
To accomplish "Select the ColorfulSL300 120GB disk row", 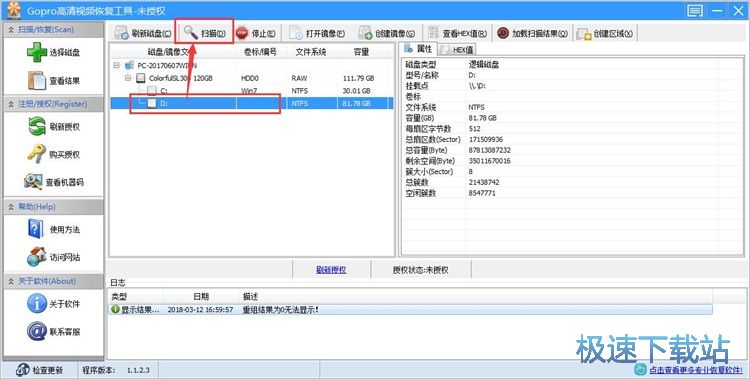I will pos(252,78).
